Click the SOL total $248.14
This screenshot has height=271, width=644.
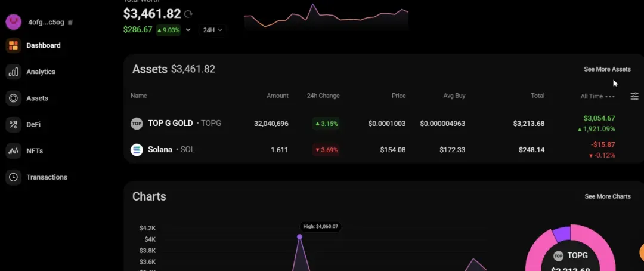coord(532,150)
